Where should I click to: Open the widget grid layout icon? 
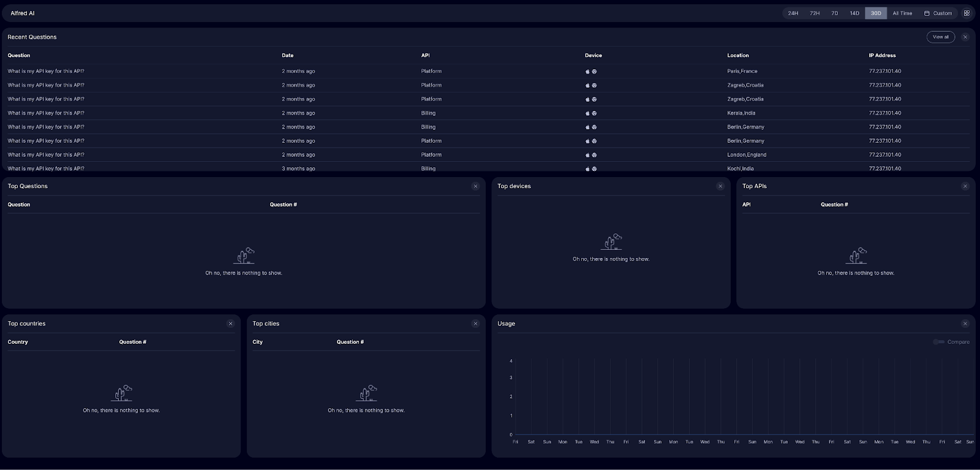pos(967,13)
